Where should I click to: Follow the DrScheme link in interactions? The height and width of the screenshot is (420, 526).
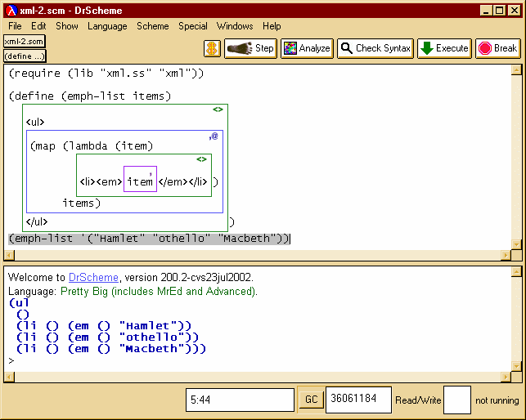tap(93, 277)
